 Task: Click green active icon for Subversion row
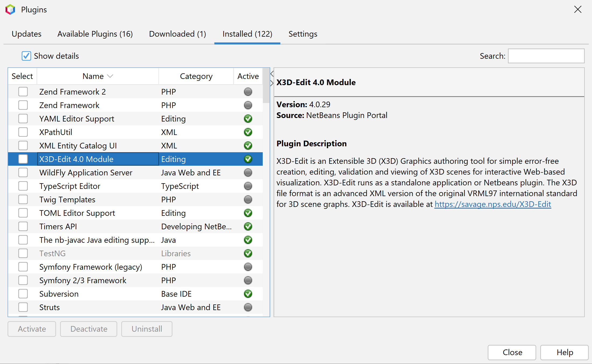[x=248, y=294]
